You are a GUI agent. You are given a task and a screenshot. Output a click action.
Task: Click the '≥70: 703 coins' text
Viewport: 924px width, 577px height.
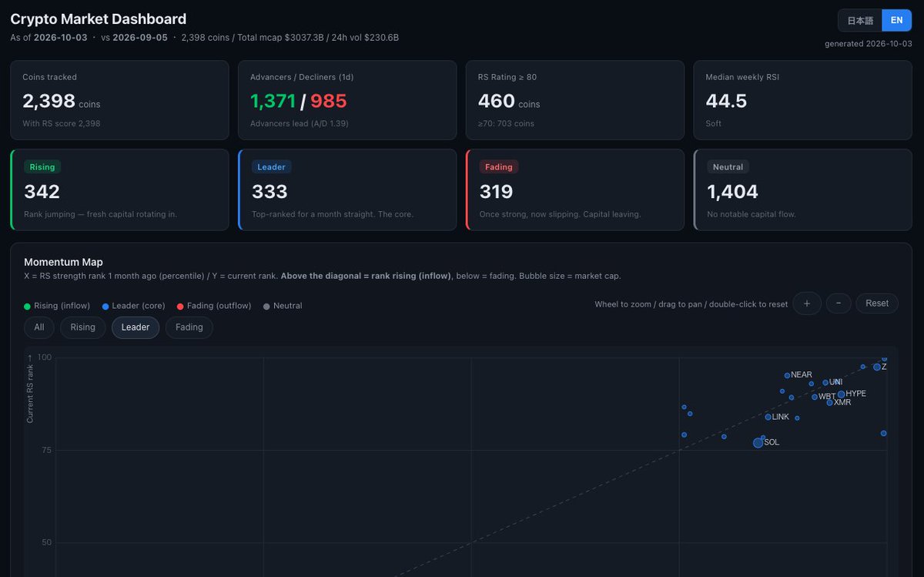click(x=506, y=123)
